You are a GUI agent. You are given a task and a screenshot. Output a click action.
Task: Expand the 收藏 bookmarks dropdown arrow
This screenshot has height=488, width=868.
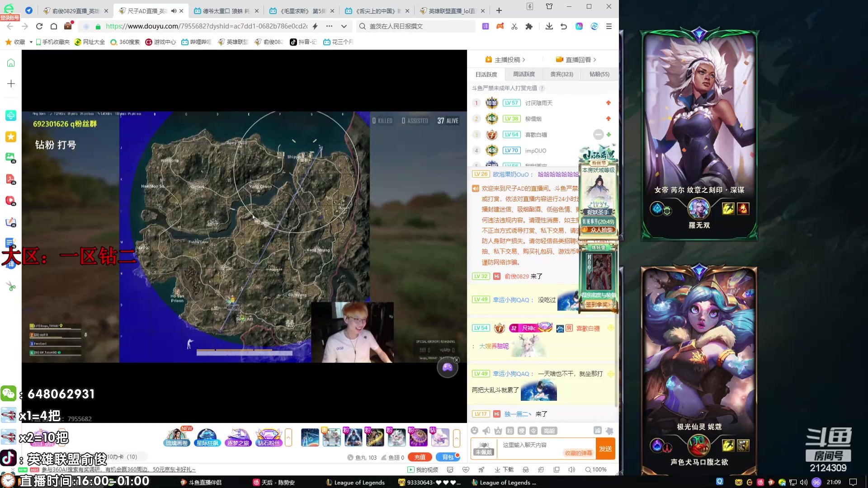[31, 42]
